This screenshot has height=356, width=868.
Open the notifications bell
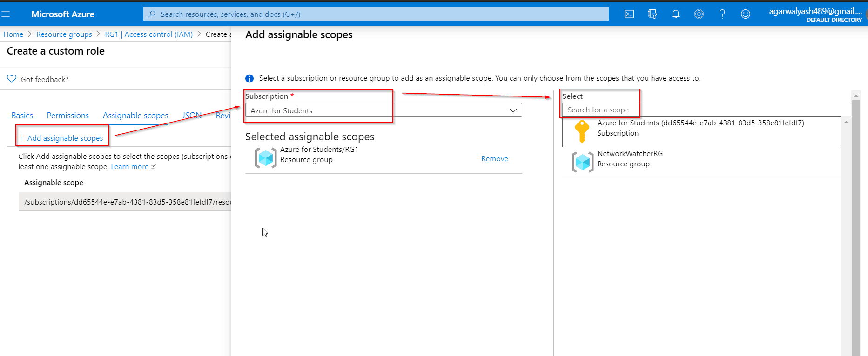pos(675,14)
